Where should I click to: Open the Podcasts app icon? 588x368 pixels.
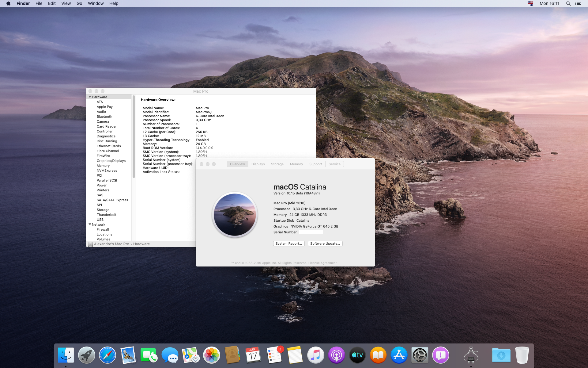(x=336, y=355)
